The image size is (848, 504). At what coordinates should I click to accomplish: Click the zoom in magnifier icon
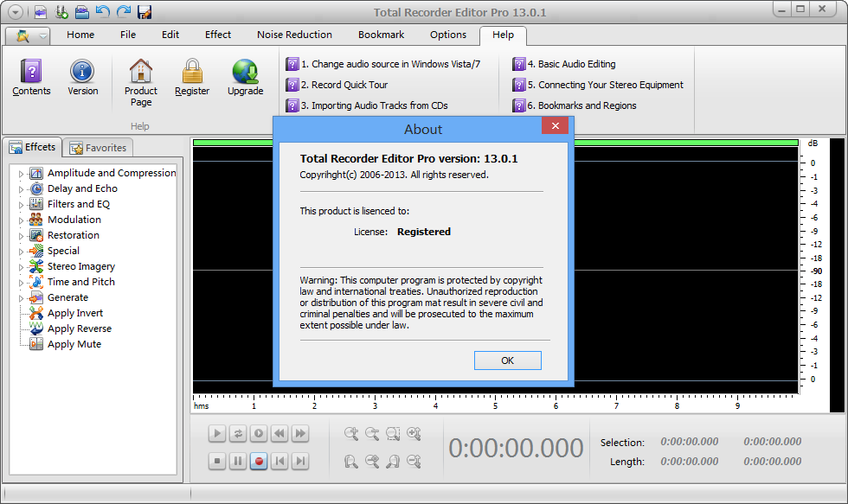coord(351,433)
